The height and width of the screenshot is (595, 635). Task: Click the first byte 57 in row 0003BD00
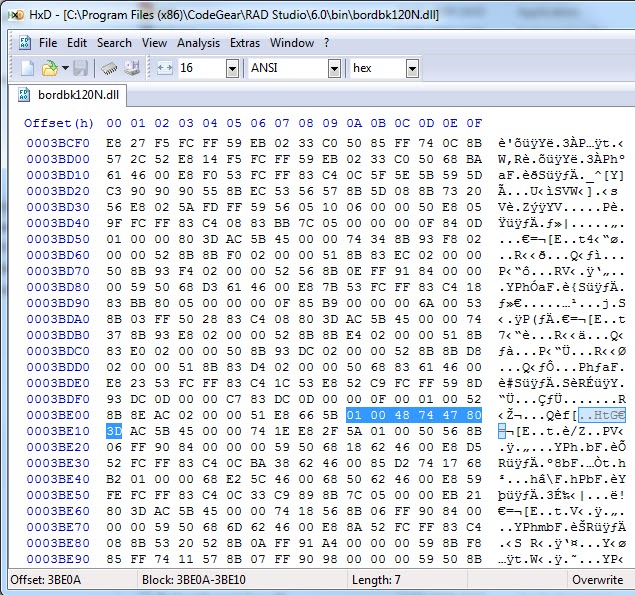pyautogui.click(x=114, y=159)
